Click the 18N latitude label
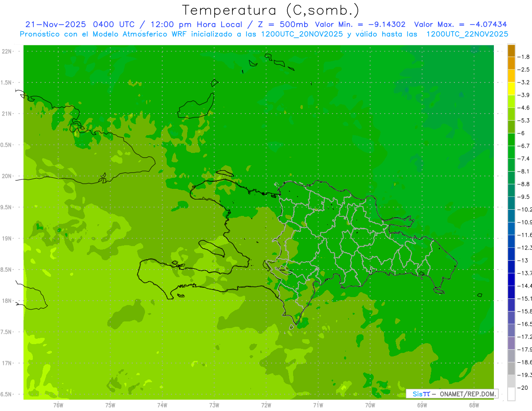This screenshot has height=411, width=532. pos(6,301)
